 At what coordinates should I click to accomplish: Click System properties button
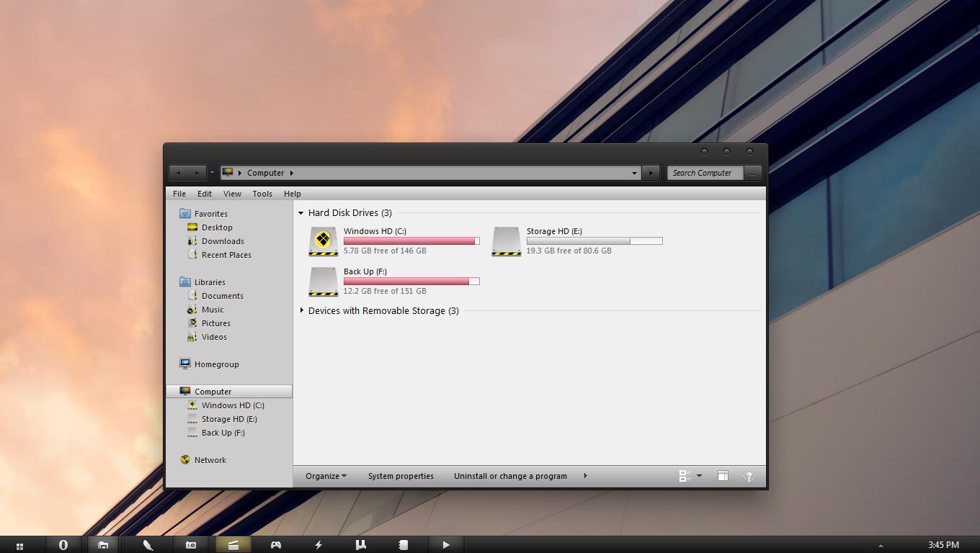(x=401, y=476)
